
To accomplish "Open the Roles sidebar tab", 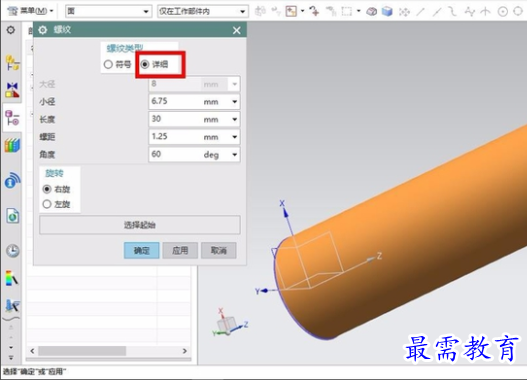I will click(x=12, y=305).
